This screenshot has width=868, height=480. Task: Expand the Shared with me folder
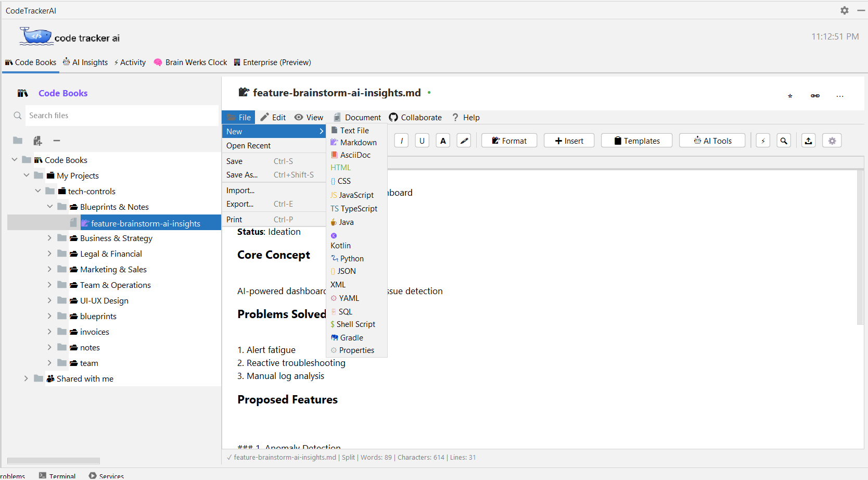(26, 378)
